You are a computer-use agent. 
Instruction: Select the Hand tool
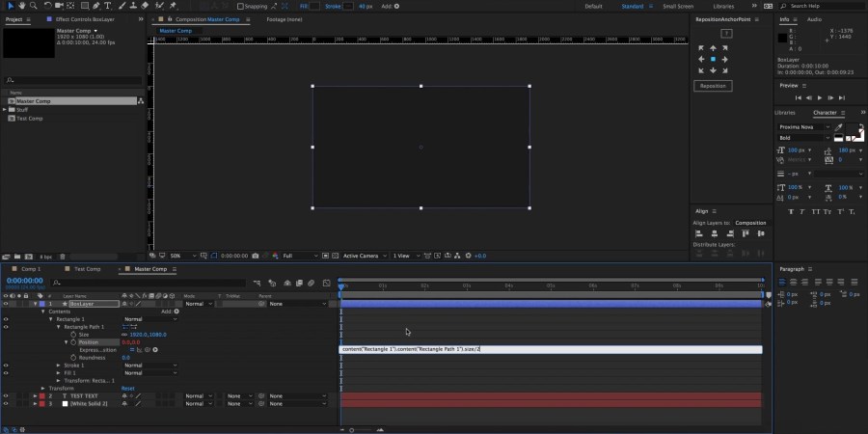pos(21,6)
